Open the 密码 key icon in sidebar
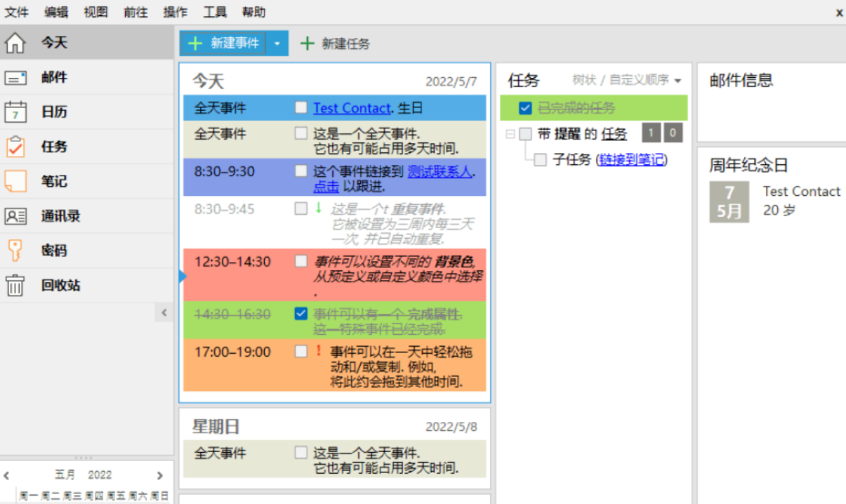This screenshot has height=504, width=846. tap(15, 251)
